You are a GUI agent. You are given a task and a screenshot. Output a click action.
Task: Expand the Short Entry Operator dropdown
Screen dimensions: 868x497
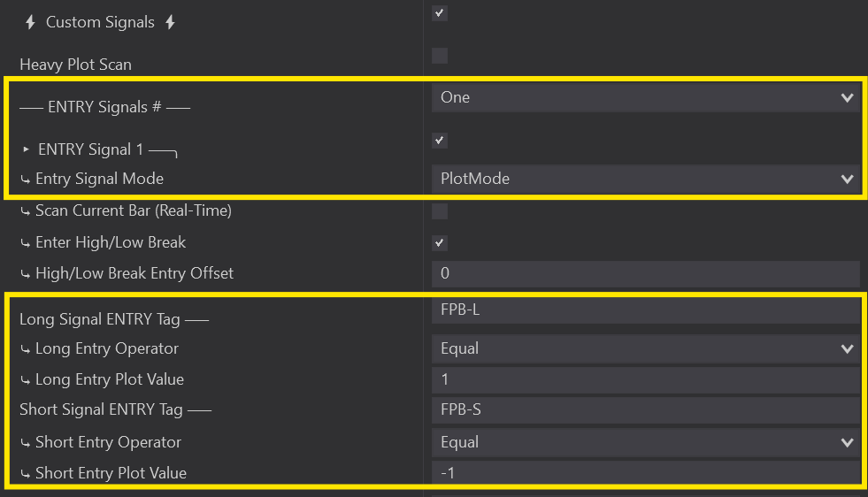point(645,442)
